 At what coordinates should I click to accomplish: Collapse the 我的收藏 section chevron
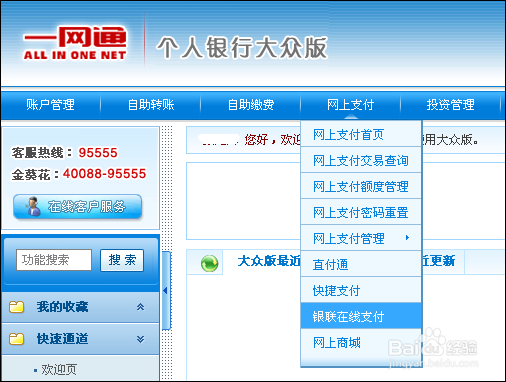pyautogui.click(x=140, y=307)
